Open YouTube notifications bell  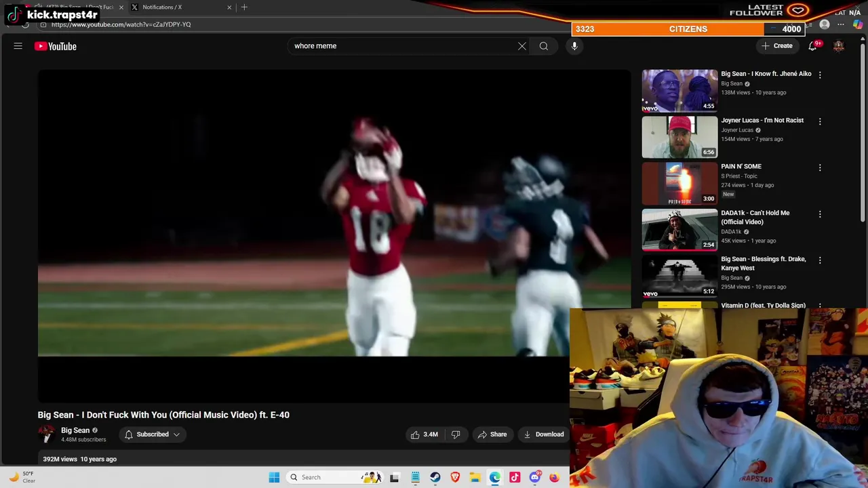coord(813,46)
